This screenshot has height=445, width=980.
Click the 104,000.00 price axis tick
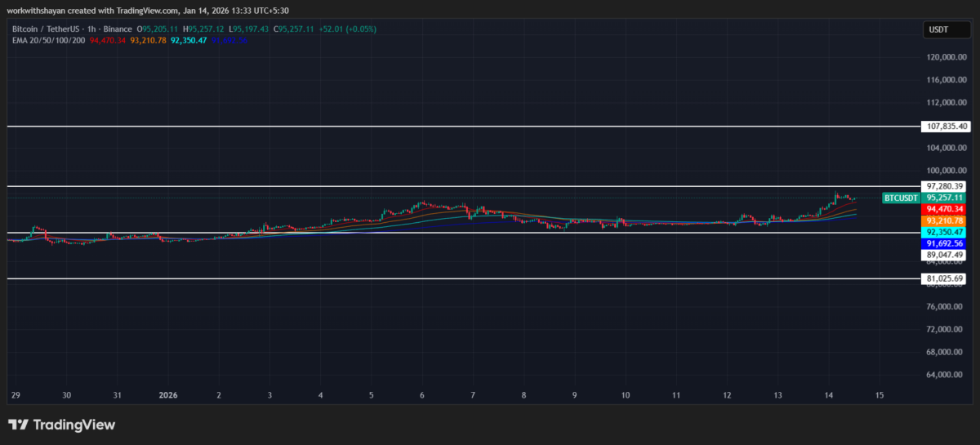947,148
